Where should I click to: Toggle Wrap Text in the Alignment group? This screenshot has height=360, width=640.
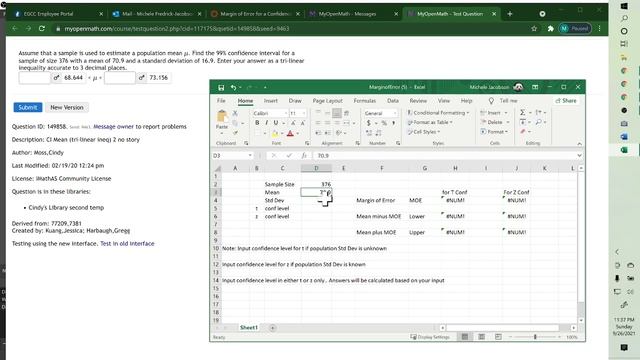click(347, 113)
